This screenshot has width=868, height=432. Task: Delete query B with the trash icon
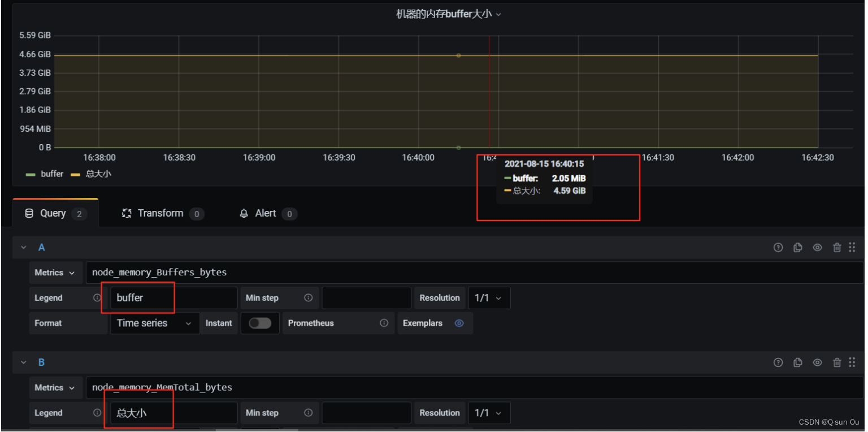(837, 362)
